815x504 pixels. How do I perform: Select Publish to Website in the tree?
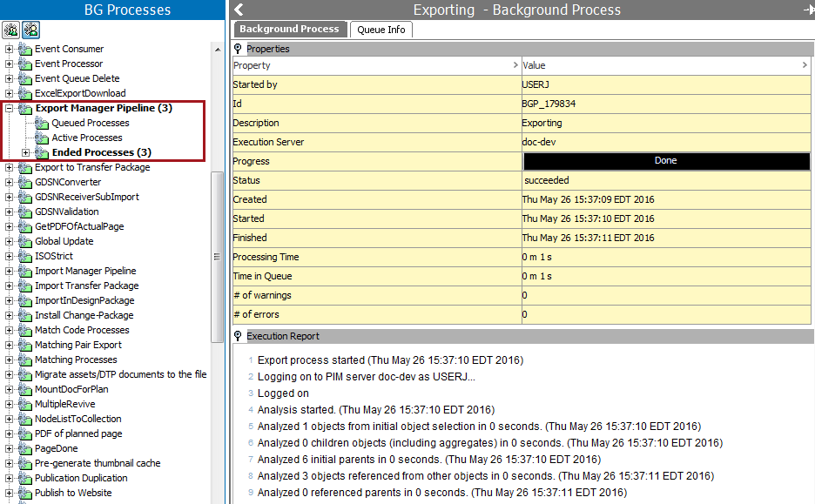pos(73,493)
